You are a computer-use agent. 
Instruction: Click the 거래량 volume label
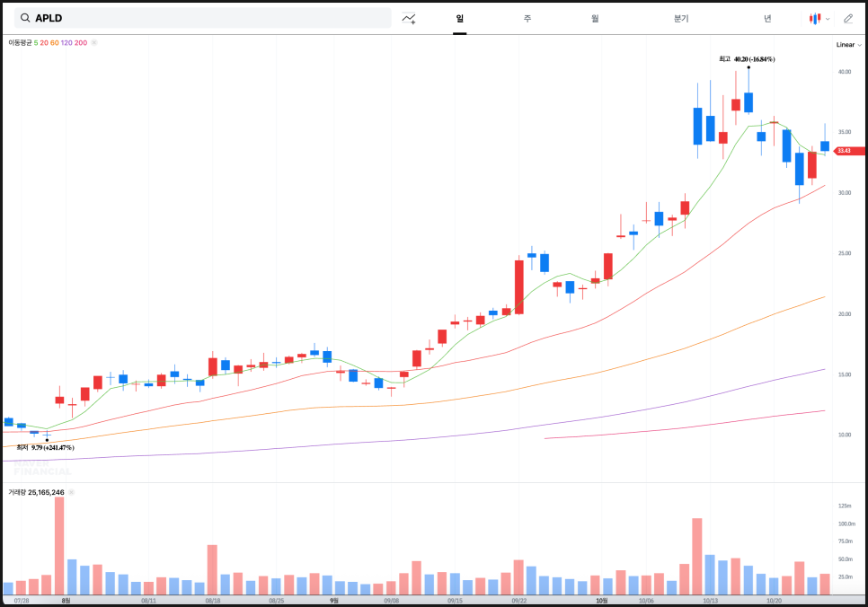(17, 492)
